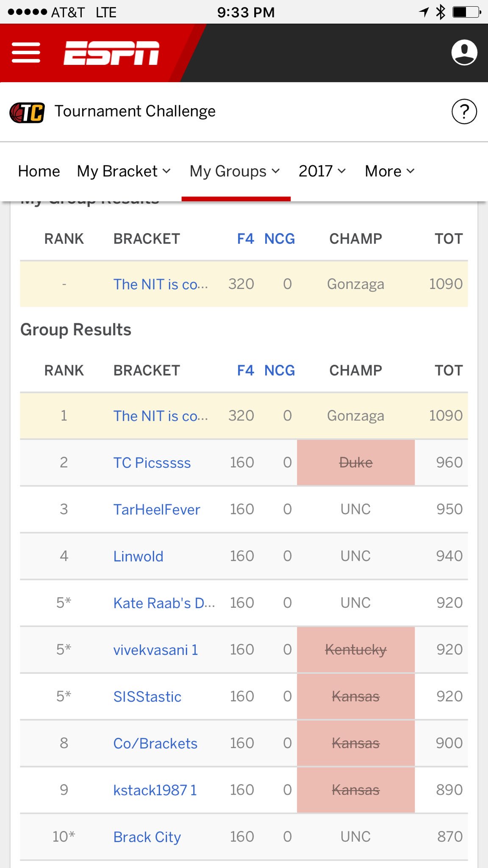Open the 2017 year dropdown

(322, 171)
